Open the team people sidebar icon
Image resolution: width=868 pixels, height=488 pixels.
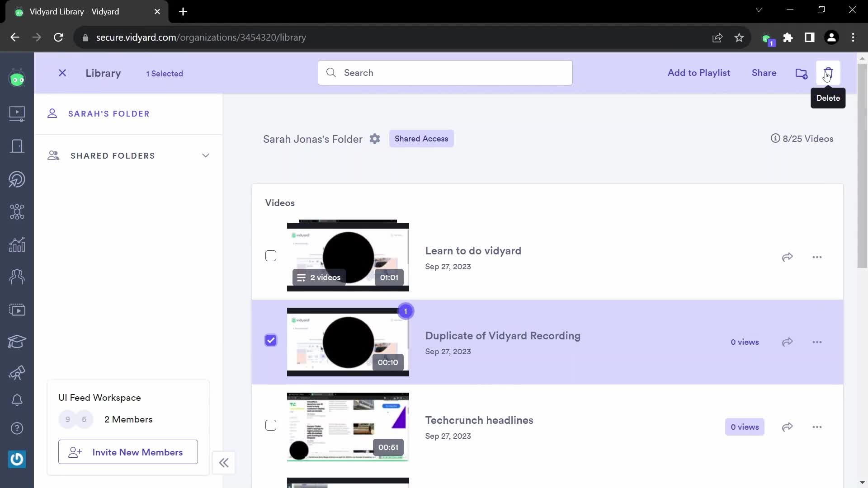point(17,277)
